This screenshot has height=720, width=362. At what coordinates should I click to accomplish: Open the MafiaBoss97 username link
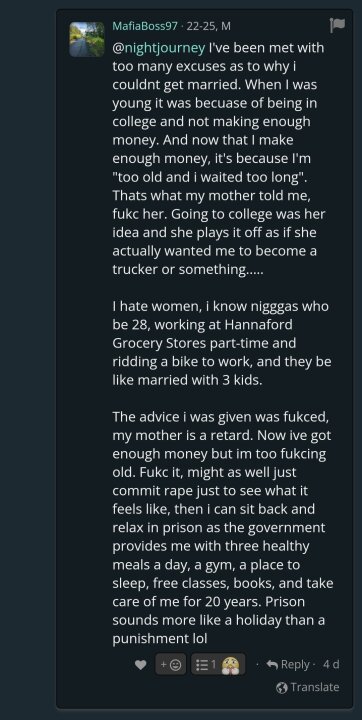145,26
